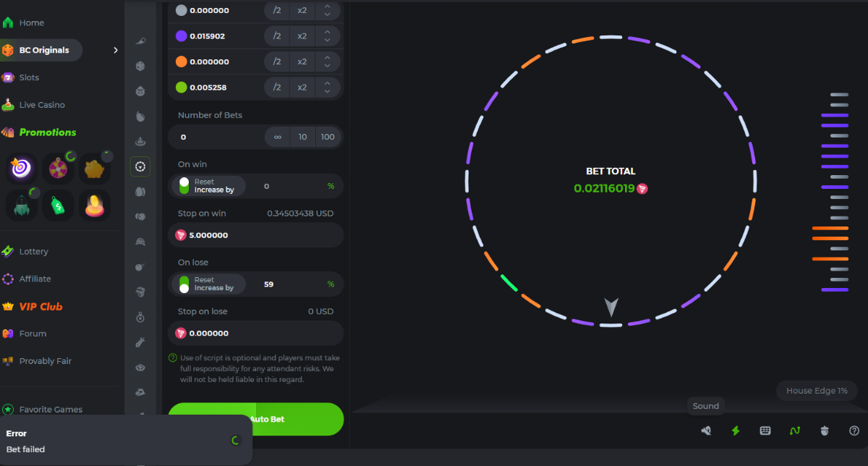Screen dimensions: 868x466
Task: Toggle the On lose Reset/Increase switch
Action: [x=184, y=284]
